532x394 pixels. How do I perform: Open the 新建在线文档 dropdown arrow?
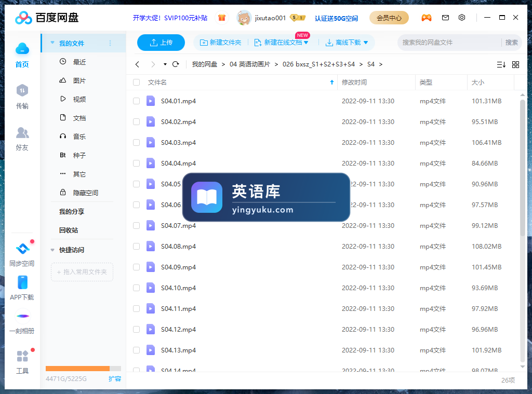click(306, 43)
